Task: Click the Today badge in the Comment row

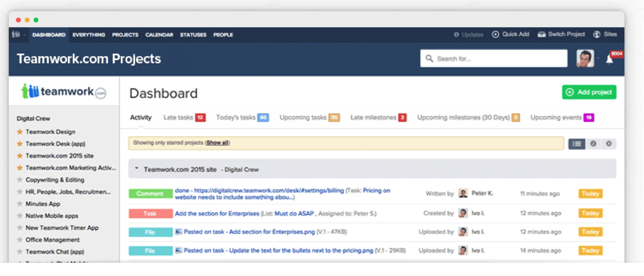Action: tap(590, 193)
